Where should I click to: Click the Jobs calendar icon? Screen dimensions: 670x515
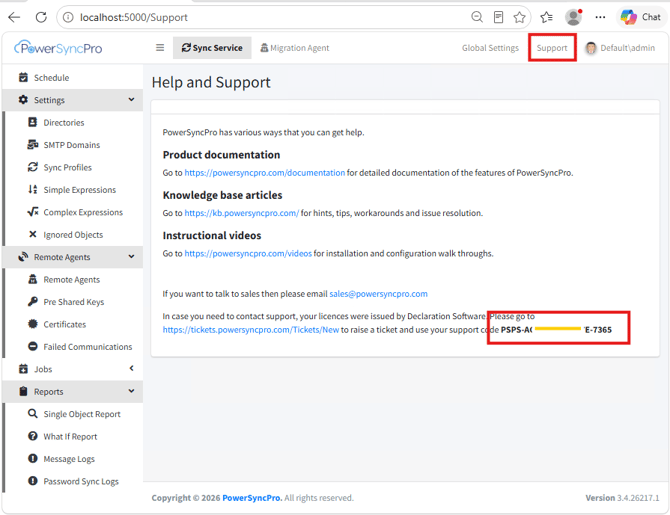(23, 369)
